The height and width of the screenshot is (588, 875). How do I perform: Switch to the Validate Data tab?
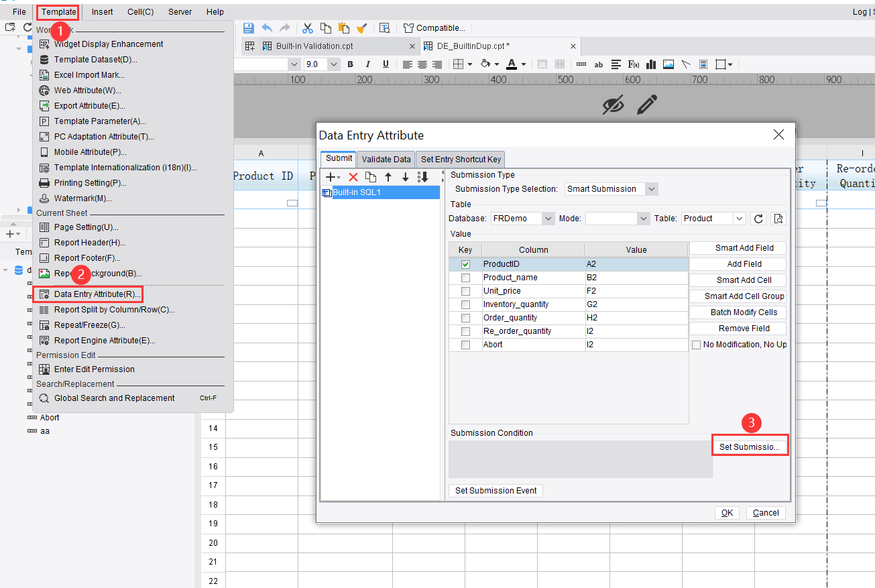(386, 159)
